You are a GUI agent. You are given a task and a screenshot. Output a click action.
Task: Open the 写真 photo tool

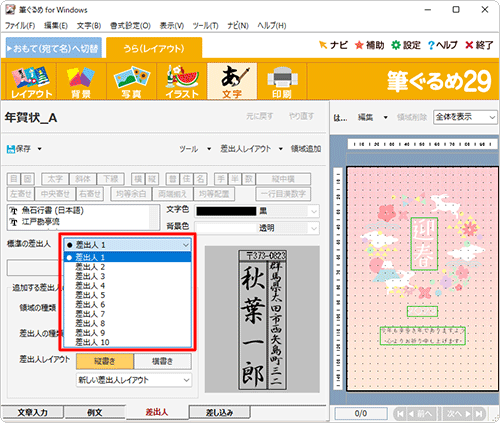point(131,81)
